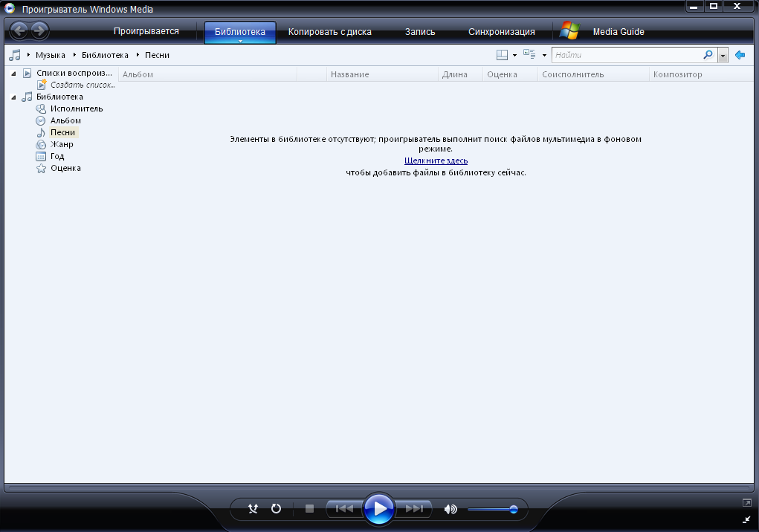
Task: Open Оценка view in the sidebar
Action: [65, 169]
